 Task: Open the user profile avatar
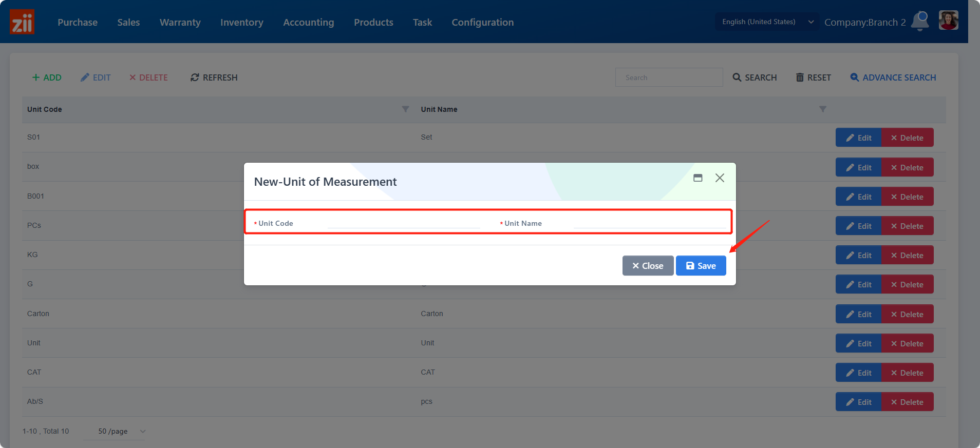[948, 21]
